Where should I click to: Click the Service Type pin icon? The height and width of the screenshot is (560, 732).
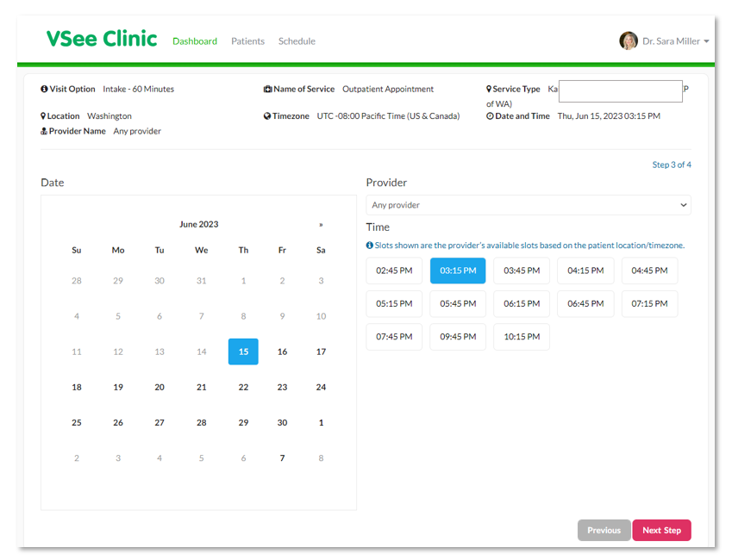coord(489,89)
